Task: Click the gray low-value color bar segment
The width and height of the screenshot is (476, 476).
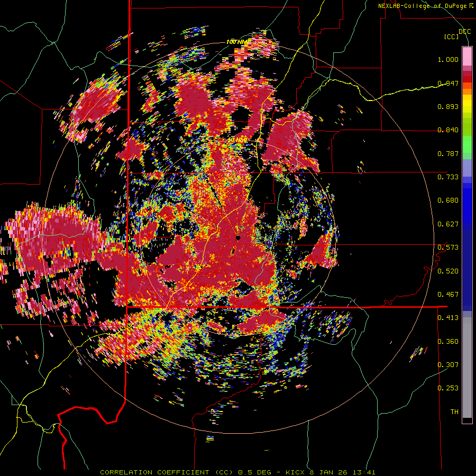Action: 467,368
